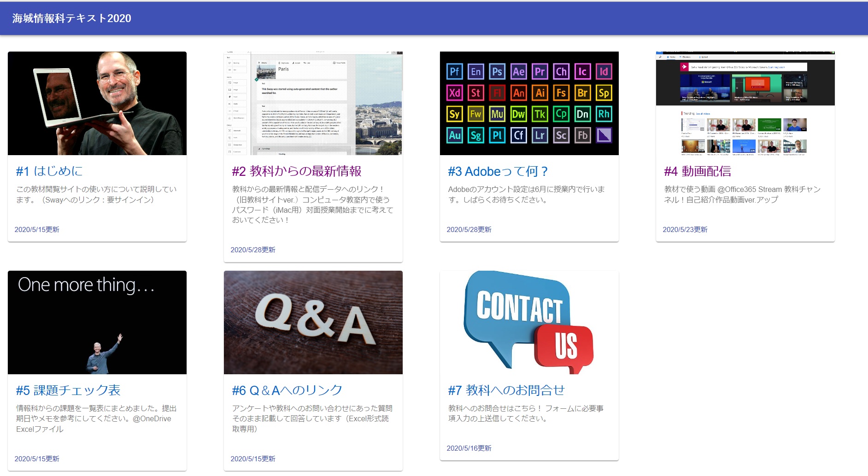Image resolution: width=868 pixels, height=476 pixels.
Task: Click the Id InDesign icon in Adobe image
Action: pos(604,71)
